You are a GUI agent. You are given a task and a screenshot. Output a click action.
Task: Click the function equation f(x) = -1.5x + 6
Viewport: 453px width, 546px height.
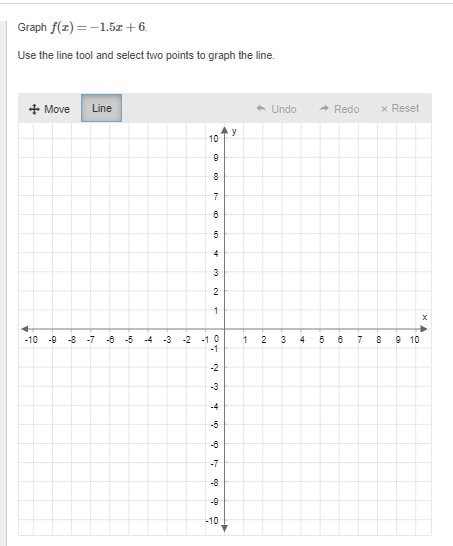(98, 27)
